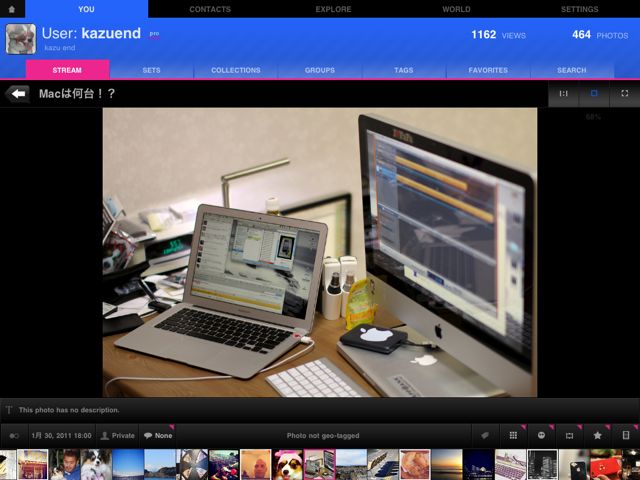Open the EXPLORE tab

[x=333, y=9]
